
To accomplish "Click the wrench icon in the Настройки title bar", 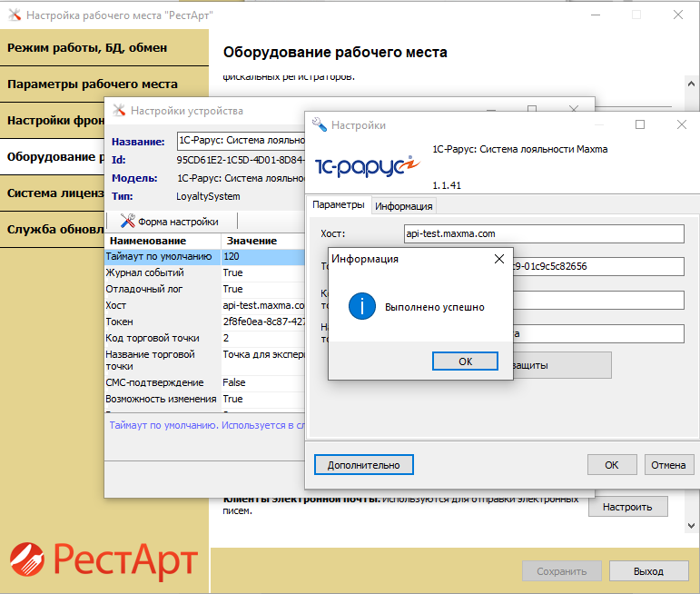I will 319,124.
